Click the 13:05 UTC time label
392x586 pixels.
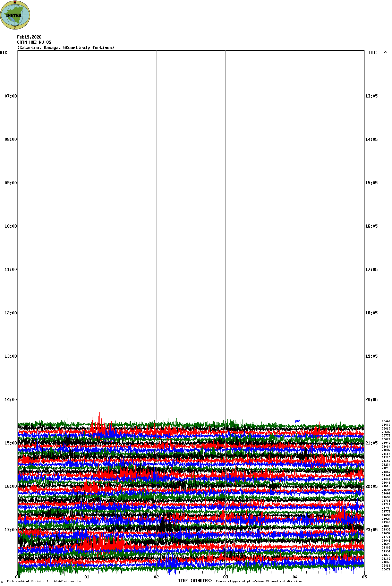coord(371,96)
